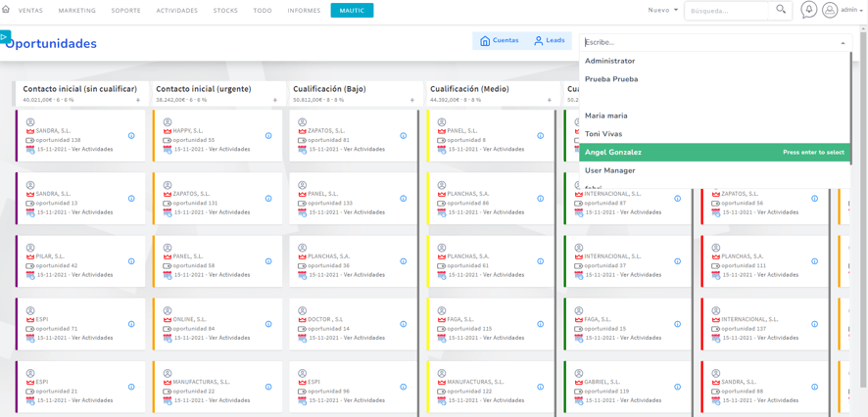The width and height of the screenshot is (868, 417).
Task: Click the home icon in the top bar
Action: tap(6, 10)
